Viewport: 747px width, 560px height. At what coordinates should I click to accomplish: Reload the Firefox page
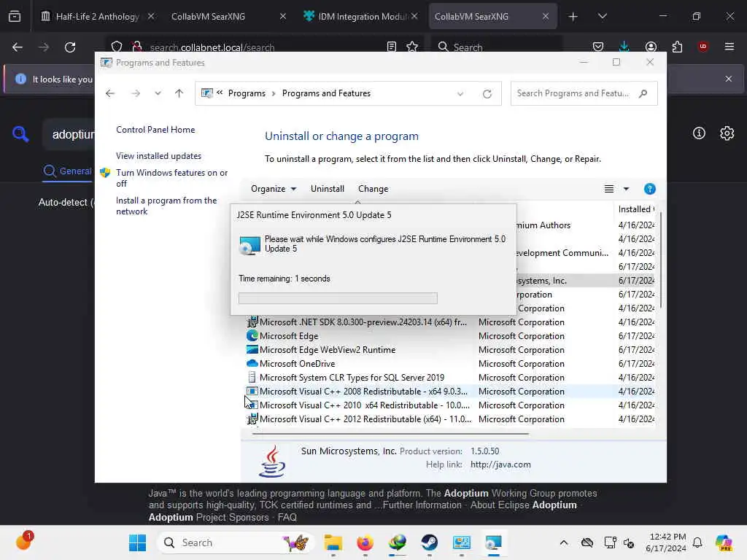(70, 47)
